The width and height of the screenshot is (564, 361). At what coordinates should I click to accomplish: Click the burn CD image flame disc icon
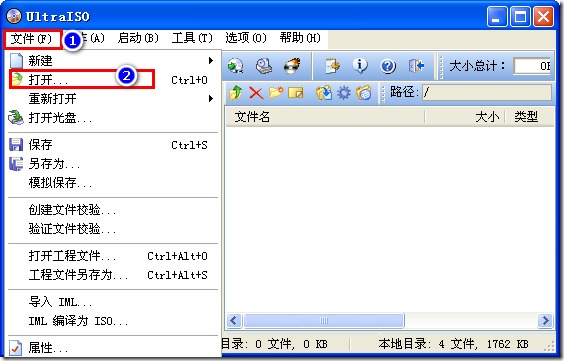[x=292, y=66]
